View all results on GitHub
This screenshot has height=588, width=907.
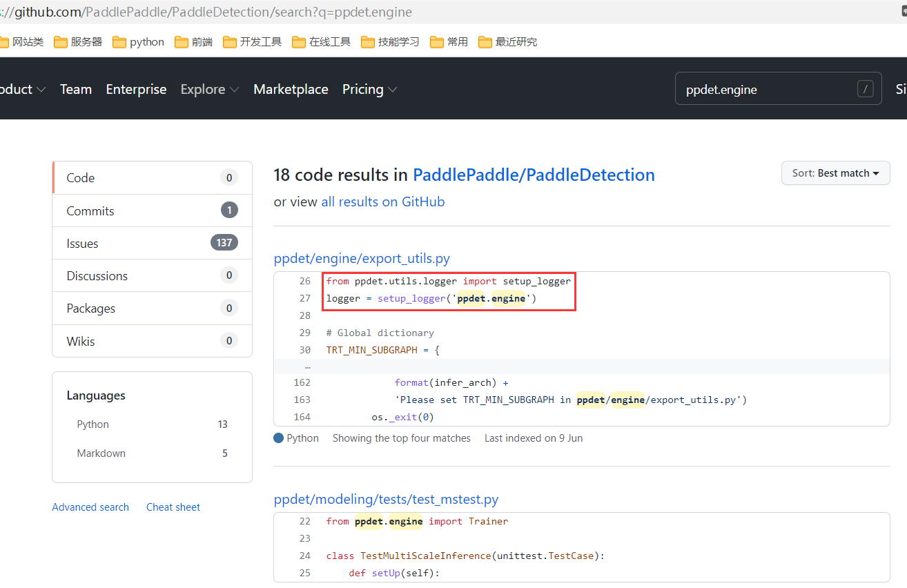tap(382, 201)
